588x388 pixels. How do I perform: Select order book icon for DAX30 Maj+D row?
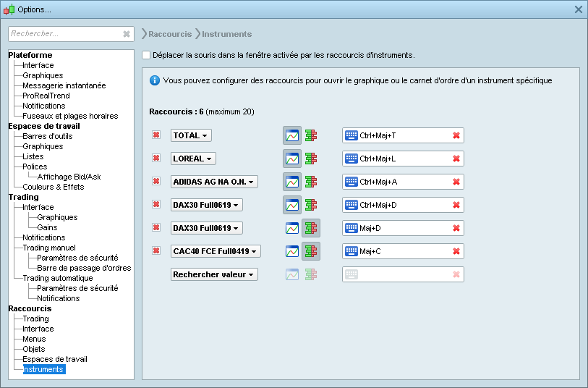311,228
